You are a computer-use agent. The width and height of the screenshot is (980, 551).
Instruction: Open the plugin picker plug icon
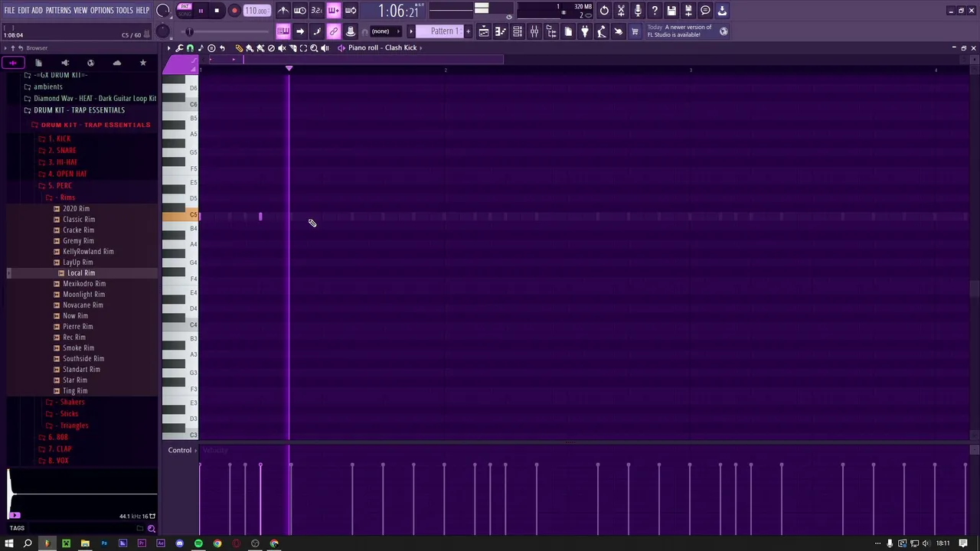tap(585, 31)
